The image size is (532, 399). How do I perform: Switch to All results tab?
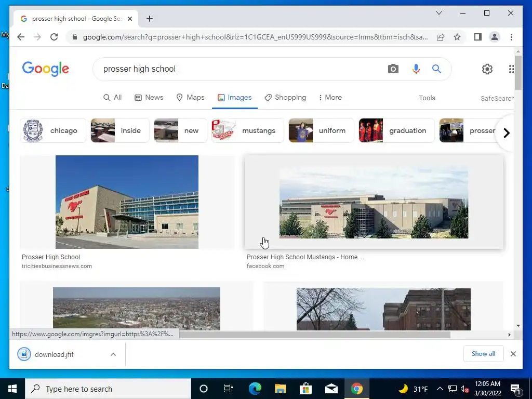pyautogui.click(x=112, y=97)
